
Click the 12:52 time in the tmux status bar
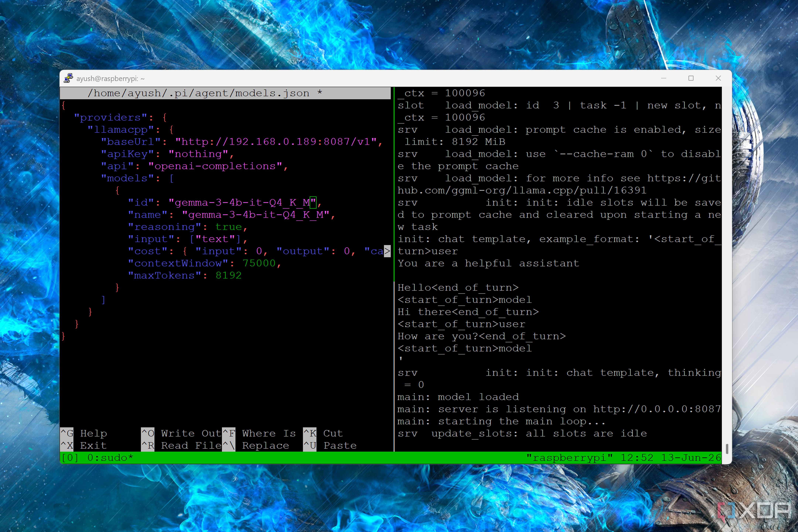click(637, 458)
